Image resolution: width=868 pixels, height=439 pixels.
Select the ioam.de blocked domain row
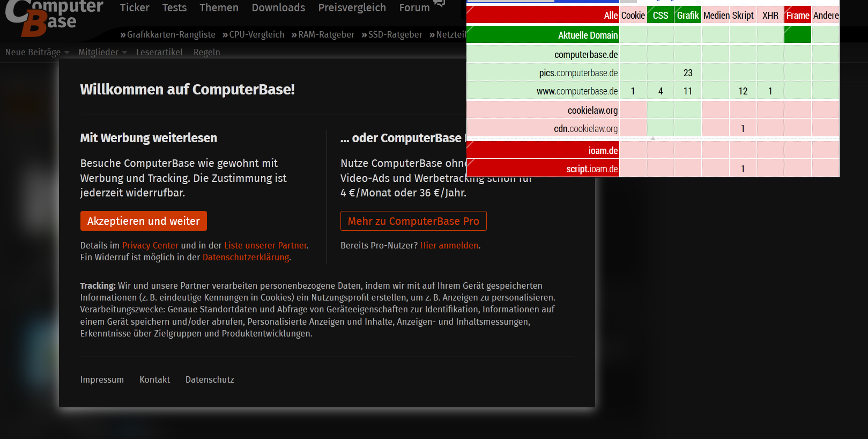pos(543,150)
